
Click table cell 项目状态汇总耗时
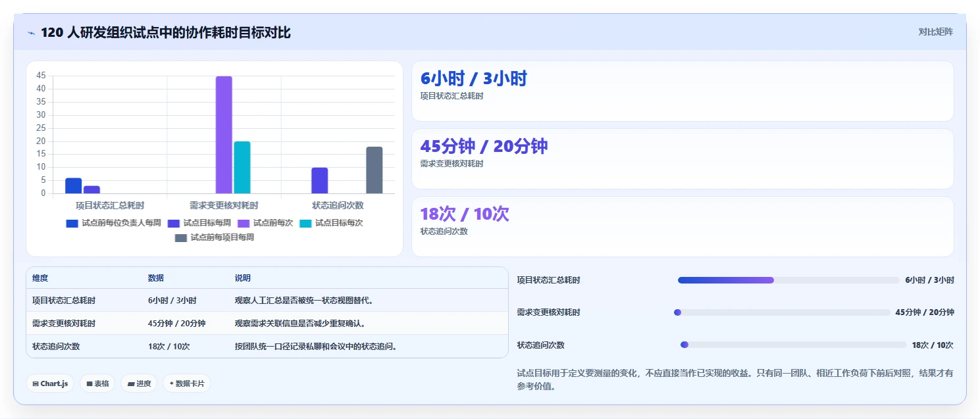pos(64,301)
